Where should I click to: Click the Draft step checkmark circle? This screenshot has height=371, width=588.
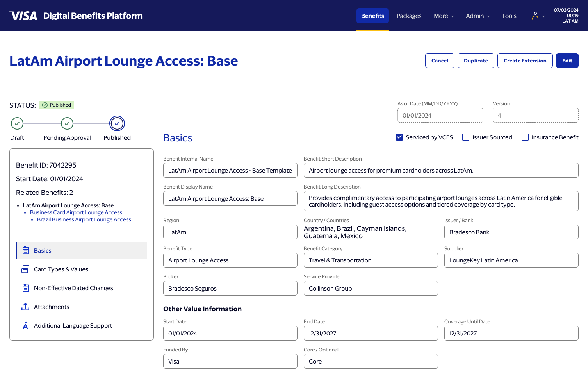(x=17, y=123)
